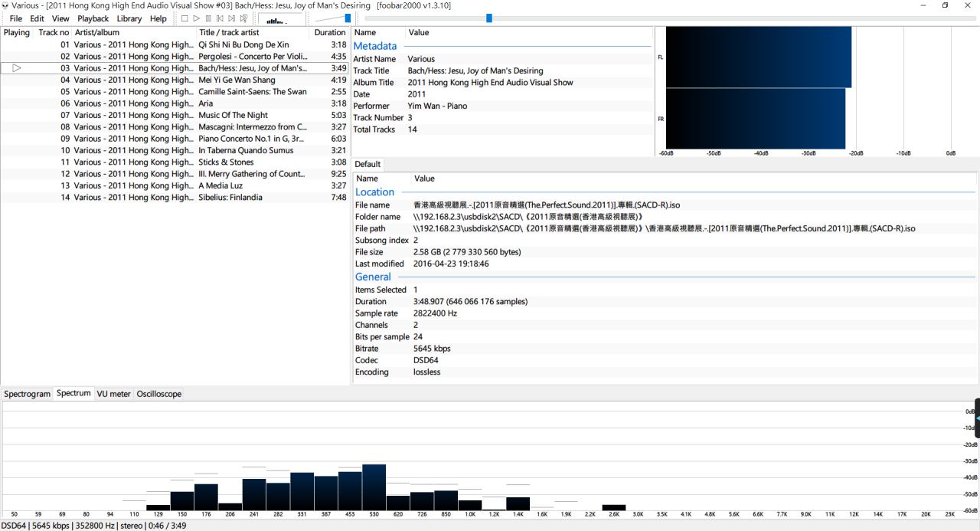
Task: Switch to the VU meter tab
Action: click(x=113, y=394)
